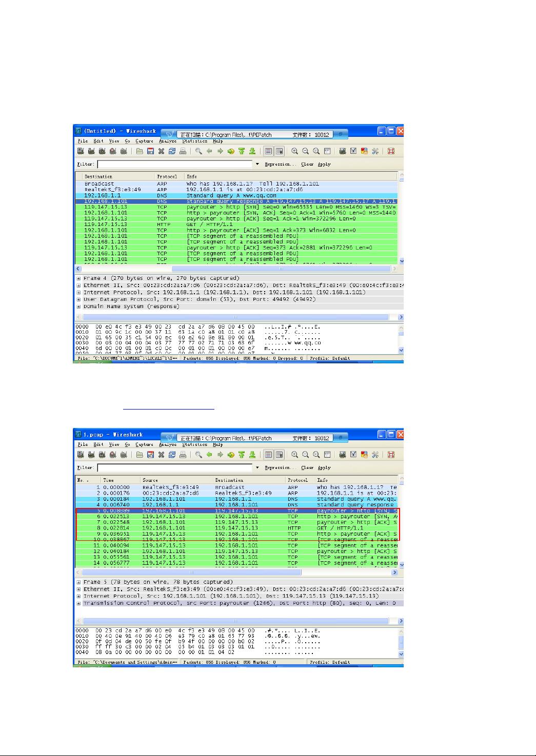Screen dimensions: 536x756
Task: Open Statistics menu in 1.pcap window
Action: point(195,444)
